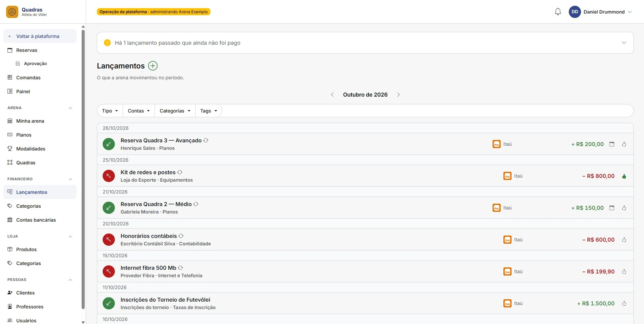This screenshot has width=644, height=324.
Task: Mark Reserva Quadra 3 as paid thumbs-up
Action: pyautogui.click(x=624, y=144)
